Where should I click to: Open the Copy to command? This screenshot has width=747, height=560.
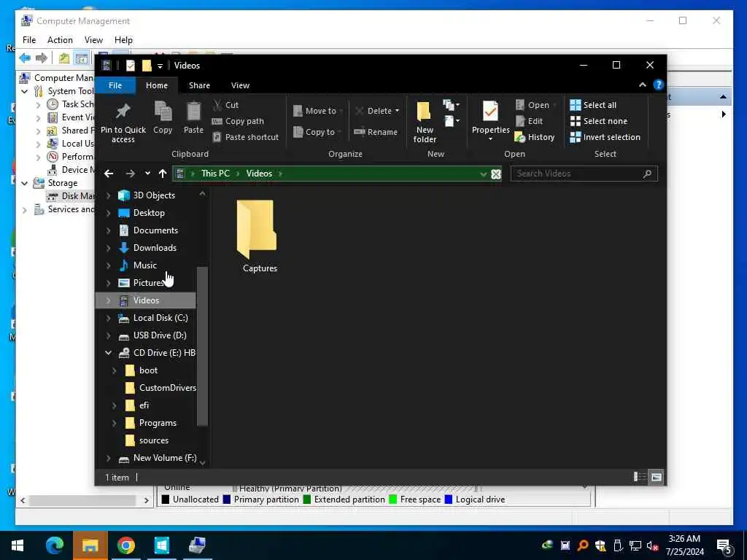pyautogui.click(x=317, y=132)
